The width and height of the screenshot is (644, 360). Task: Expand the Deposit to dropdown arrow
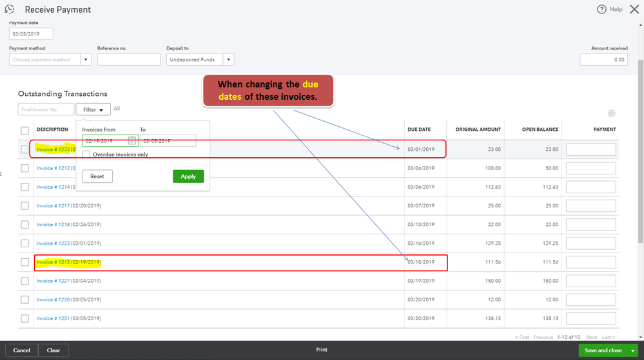(x=229, y=59)
